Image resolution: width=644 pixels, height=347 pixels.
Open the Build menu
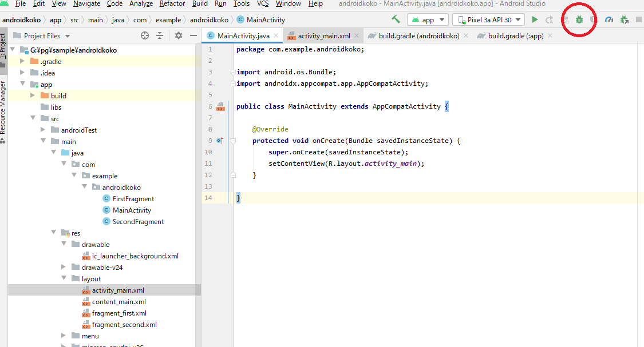pyautogui.click(x=200, y=3)
